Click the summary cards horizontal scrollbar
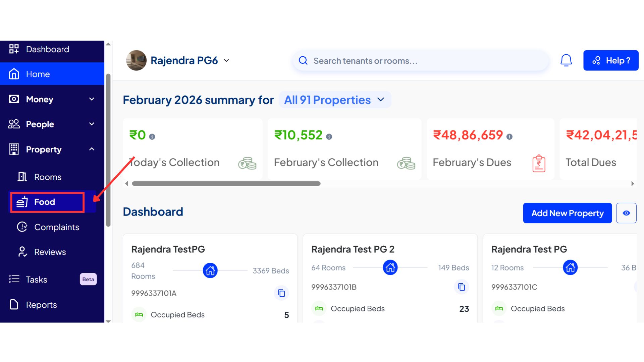 tap(226, 184)
